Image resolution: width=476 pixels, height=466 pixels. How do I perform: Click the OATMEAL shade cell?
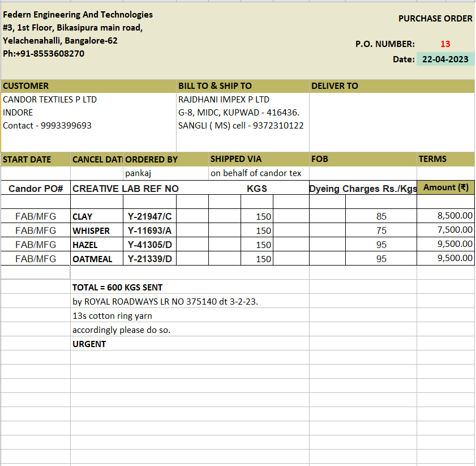click(x=97, y=259)
